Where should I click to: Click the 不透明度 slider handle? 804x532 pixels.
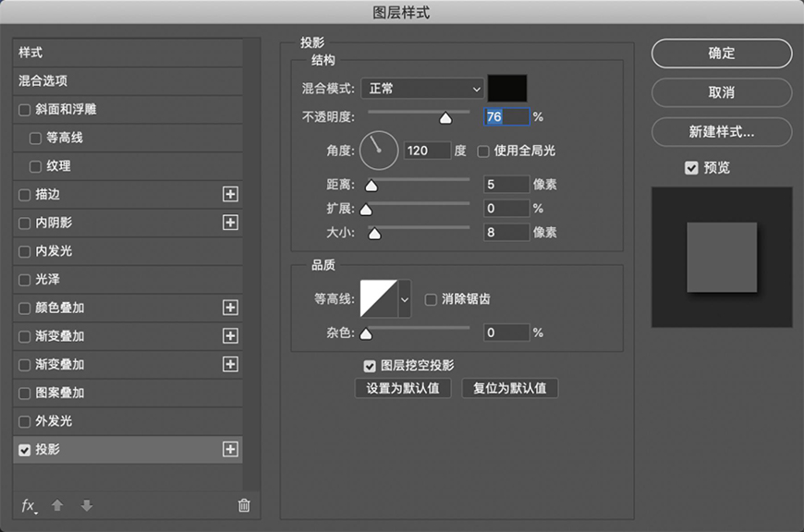(445, 118)
